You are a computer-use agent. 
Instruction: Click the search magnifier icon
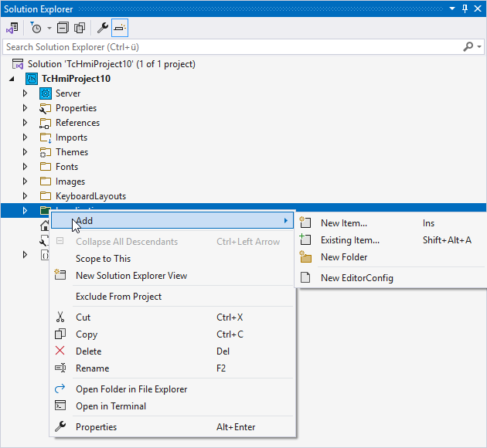(468, 47)
